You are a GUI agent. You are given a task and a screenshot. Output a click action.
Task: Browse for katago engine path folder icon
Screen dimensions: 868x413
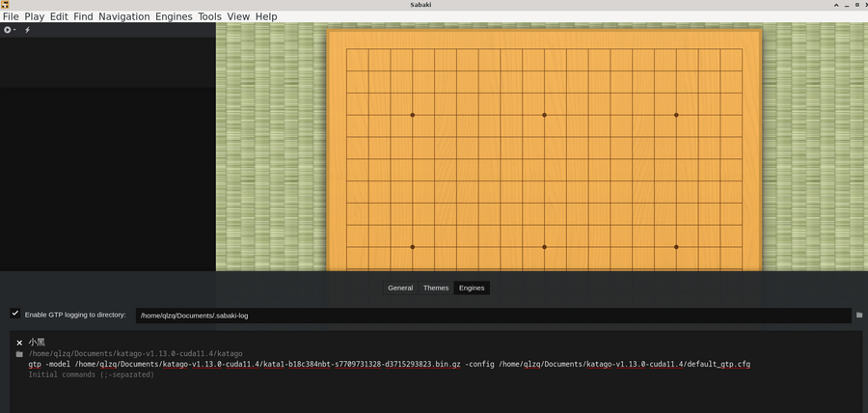point(19,354)
